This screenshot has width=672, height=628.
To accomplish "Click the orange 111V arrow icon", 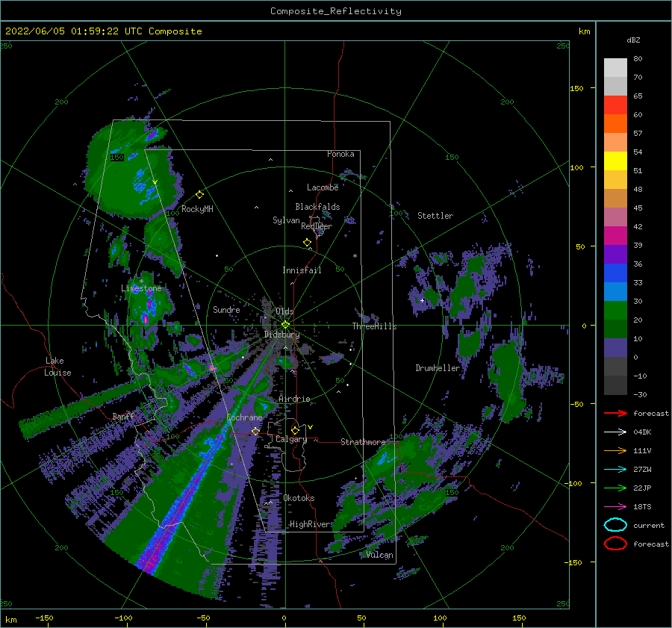I will coord(615,450).
